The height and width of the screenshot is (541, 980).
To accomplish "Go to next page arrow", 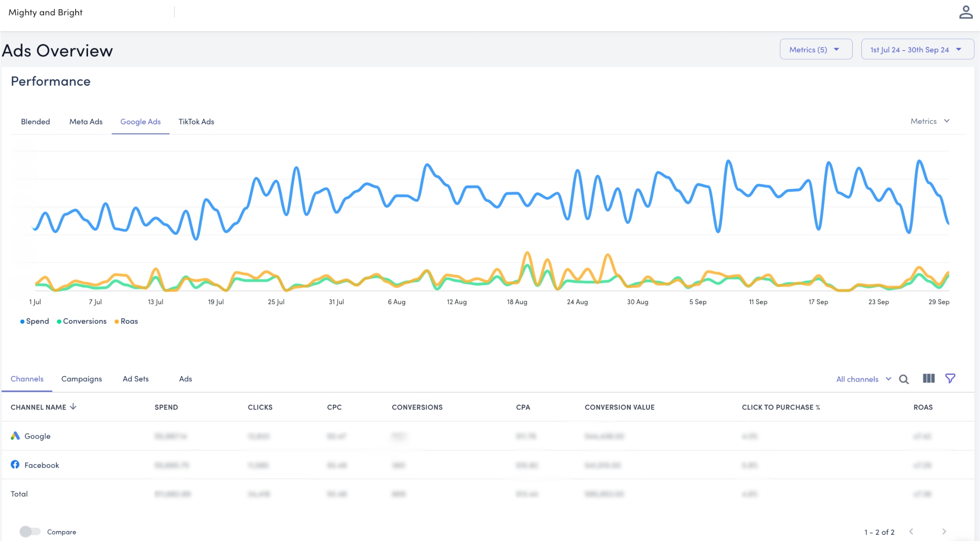I will point(944,531).
